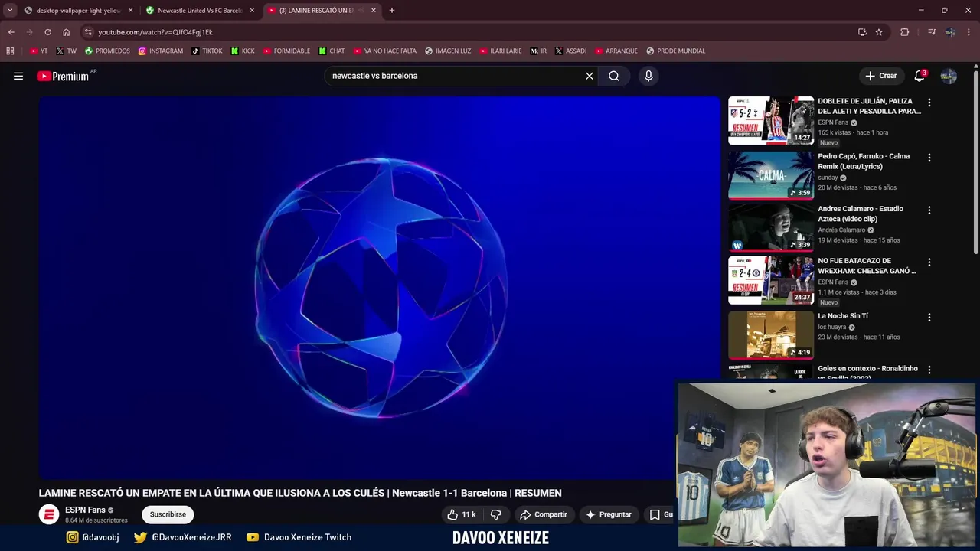Open the FORMIDABLE bookmark

[286, 51]
